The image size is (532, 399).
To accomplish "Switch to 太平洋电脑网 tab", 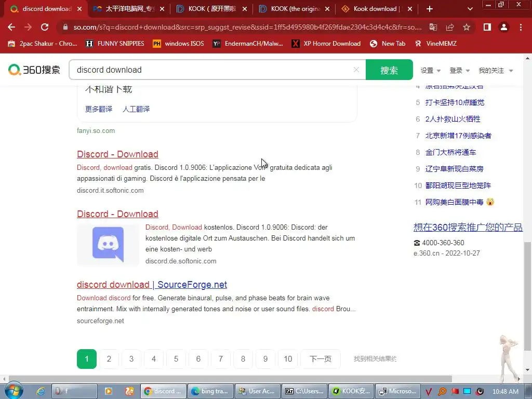I will [129, 9].
